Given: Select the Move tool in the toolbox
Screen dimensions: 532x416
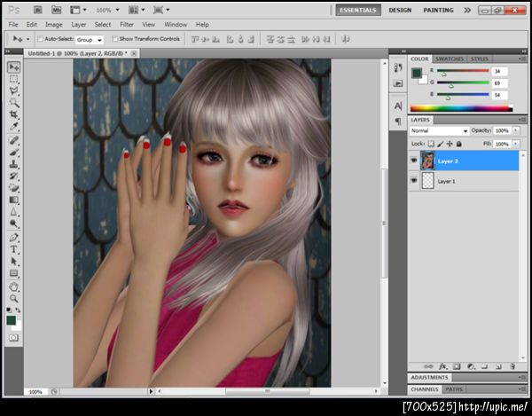Looking at the screenshot, I should 14,67.
